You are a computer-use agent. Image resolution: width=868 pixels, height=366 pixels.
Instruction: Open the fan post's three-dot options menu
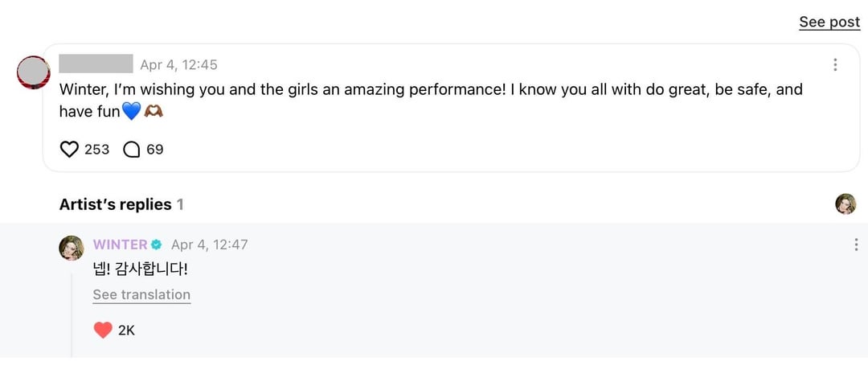click(x=835, y=64)
